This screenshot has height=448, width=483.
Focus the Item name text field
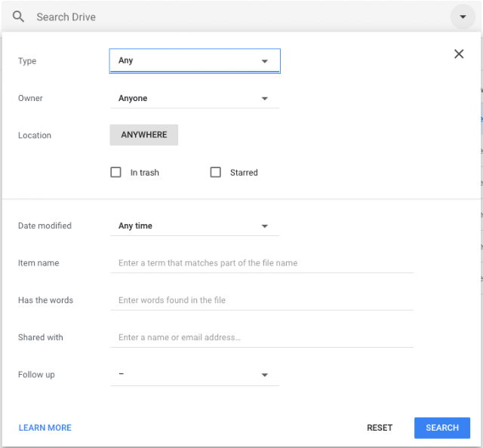tap(262, 263)
